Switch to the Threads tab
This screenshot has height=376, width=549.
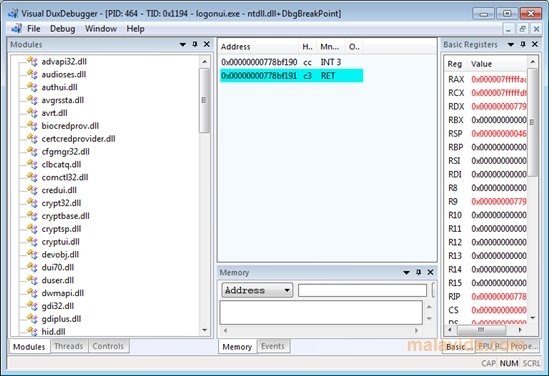point(69,346)
